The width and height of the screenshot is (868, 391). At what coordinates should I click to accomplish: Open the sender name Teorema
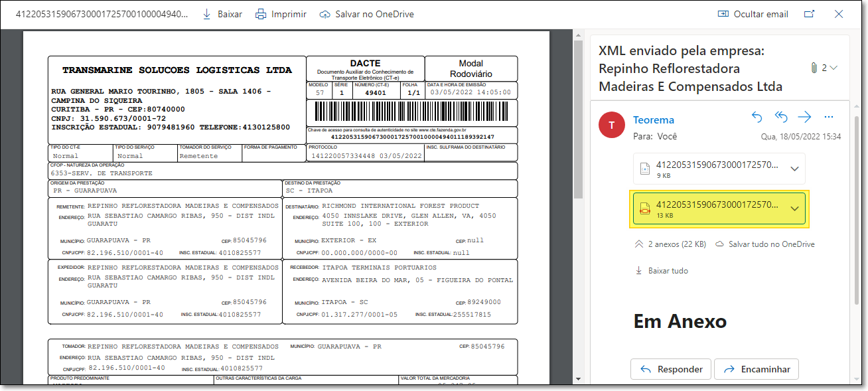[x=654, y=119]
